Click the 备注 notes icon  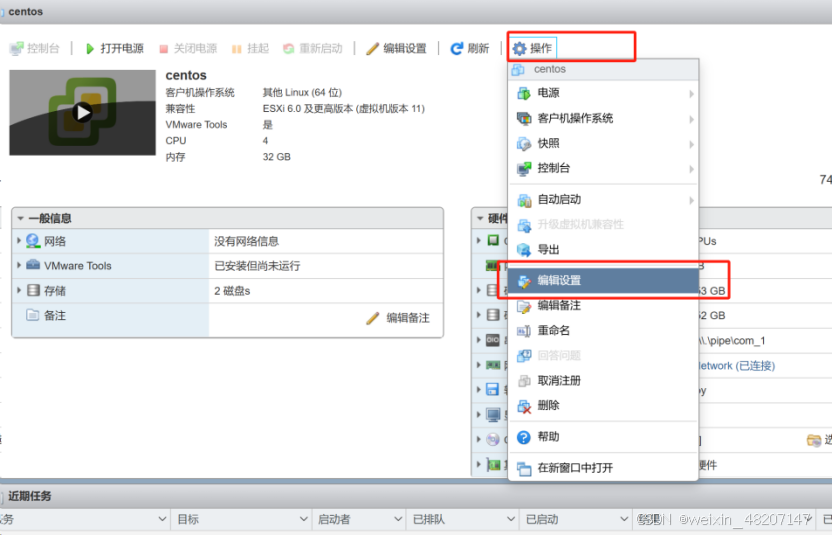point(32,315)
